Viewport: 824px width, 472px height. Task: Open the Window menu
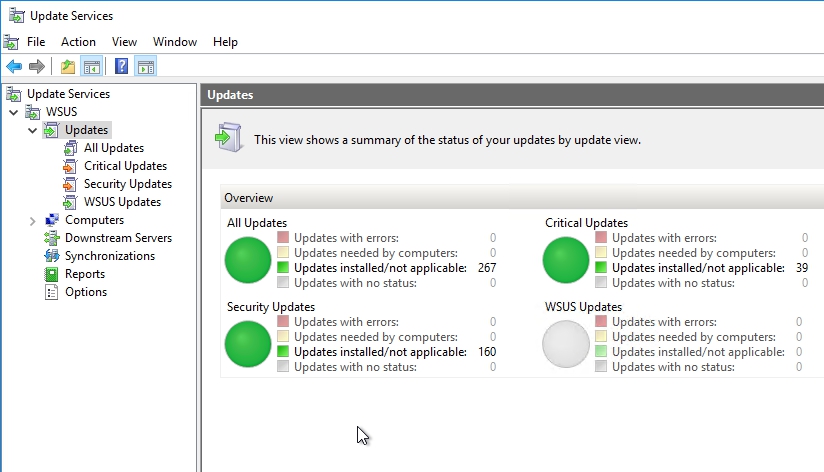pos(175,42)
